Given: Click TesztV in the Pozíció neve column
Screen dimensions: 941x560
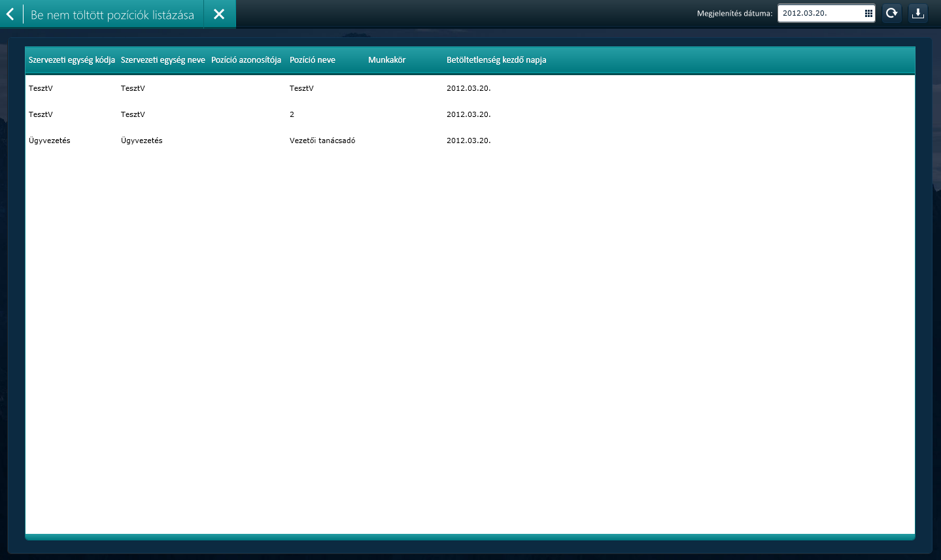Looking at the screenshot, I should (x=301, y=88).
